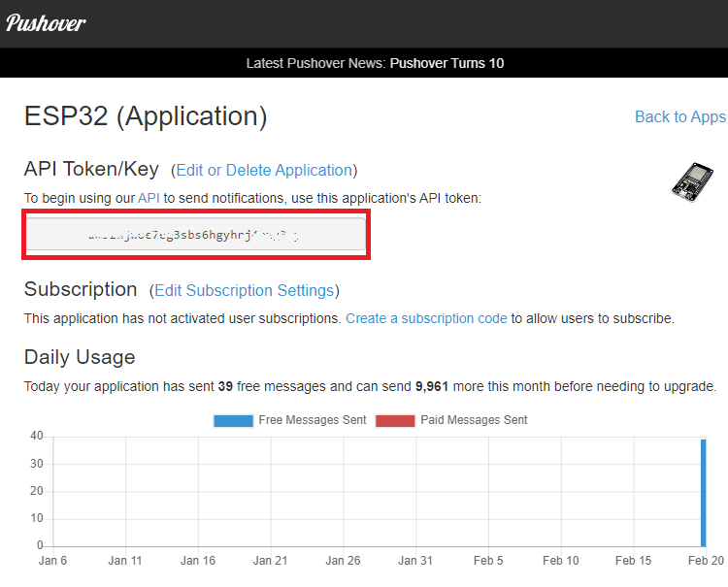Click the Pushover logo in the header
The image size is (728, 587).
tap(46, 23)
